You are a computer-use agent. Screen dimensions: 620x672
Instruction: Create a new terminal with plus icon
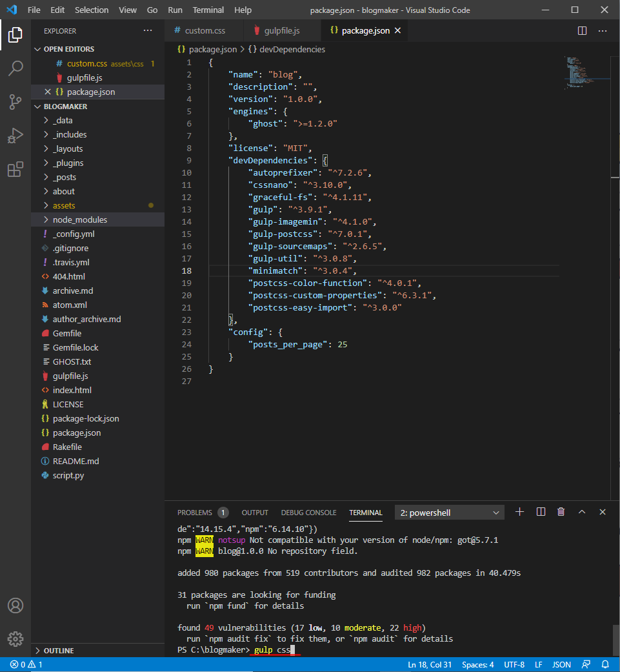(519, 512)
